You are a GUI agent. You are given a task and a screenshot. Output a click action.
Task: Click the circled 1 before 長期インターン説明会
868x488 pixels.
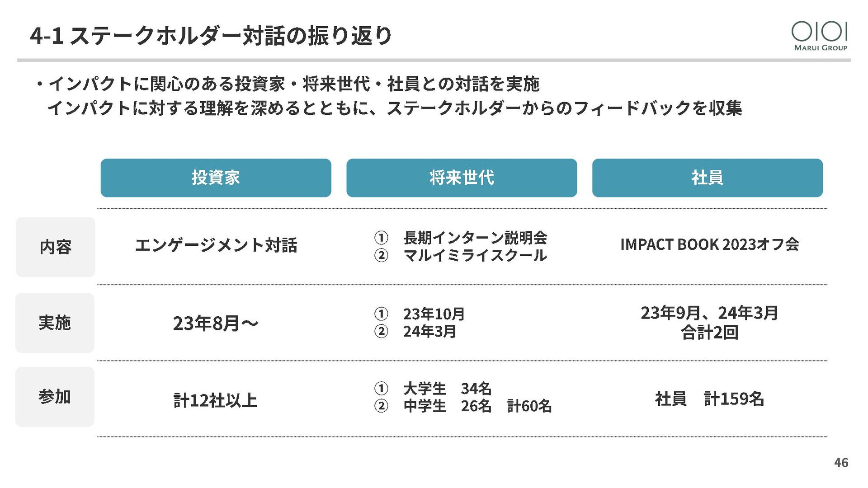[381, 237]
